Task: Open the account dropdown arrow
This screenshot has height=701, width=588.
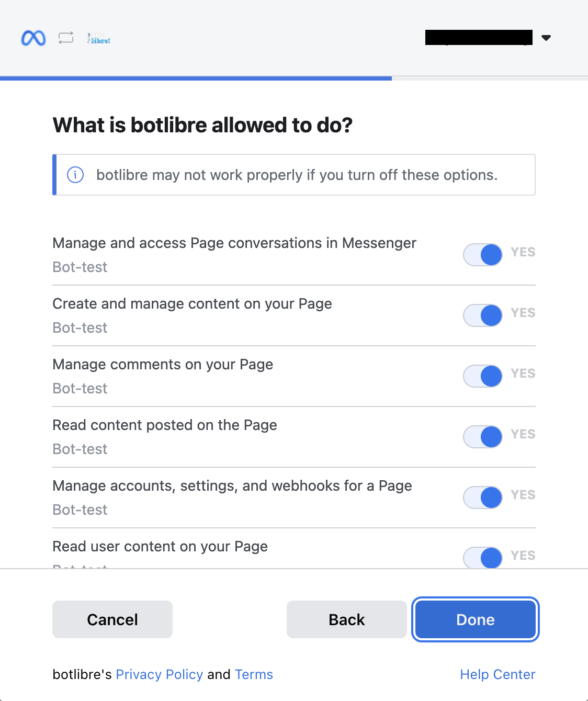Action: pyautogui.click(x=546, y=38)
